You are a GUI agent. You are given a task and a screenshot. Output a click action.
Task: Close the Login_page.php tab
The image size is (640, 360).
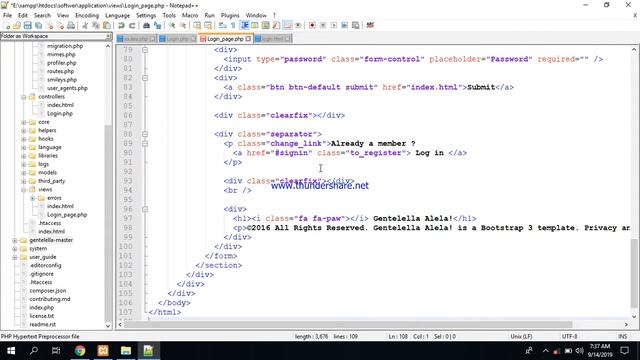pos(248,39)
